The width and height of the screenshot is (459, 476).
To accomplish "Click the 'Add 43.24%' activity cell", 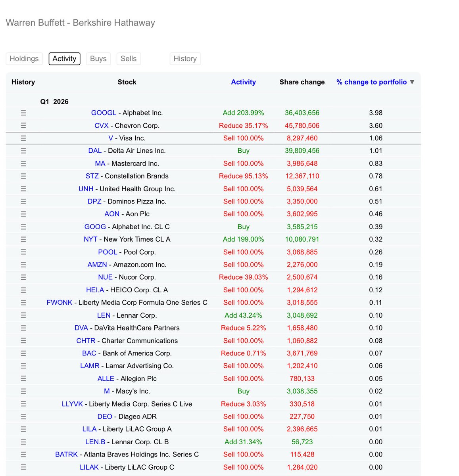I will tap(244, 315).
